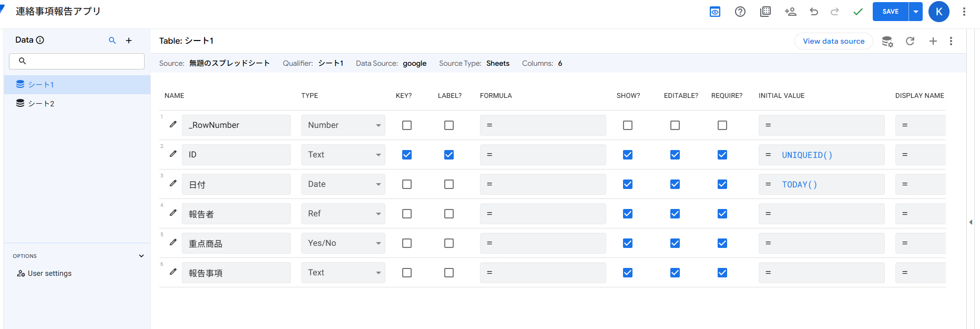
Task: Edit the 日付 column pencil icon
Action: [173, 184]
